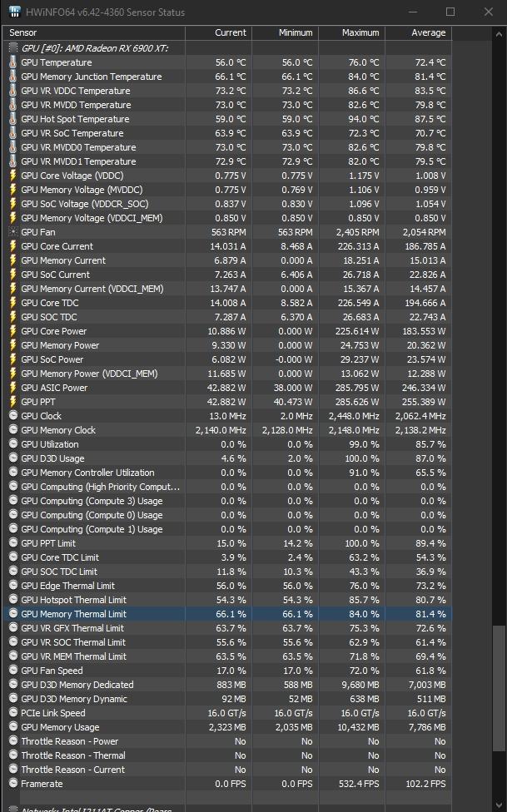Click circular icon beside GPU Memory Usage

point(13,726)
